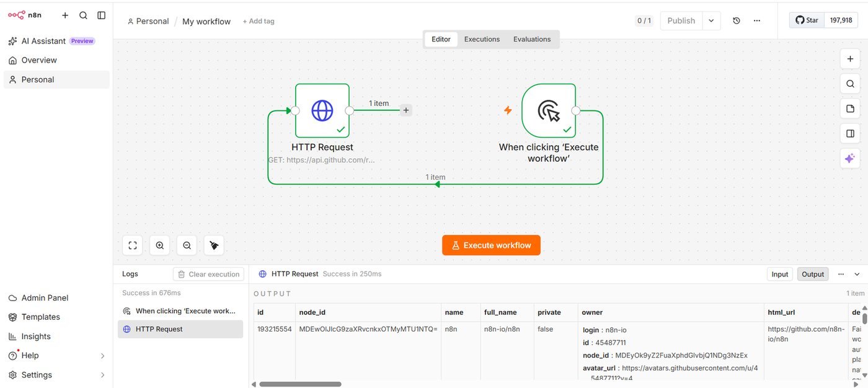Switch to the Executions tab
This screenshot has width=868, height=388.
point(482,39)
